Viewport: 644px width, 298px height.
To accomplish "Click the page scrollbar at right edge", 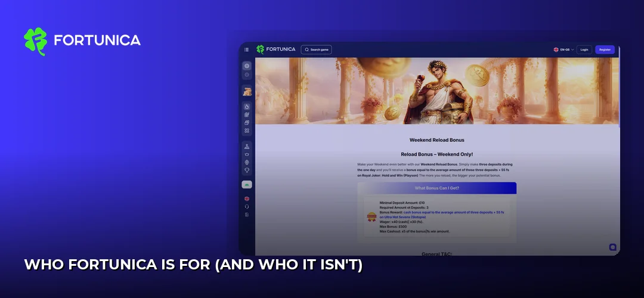I will [620, 86].
